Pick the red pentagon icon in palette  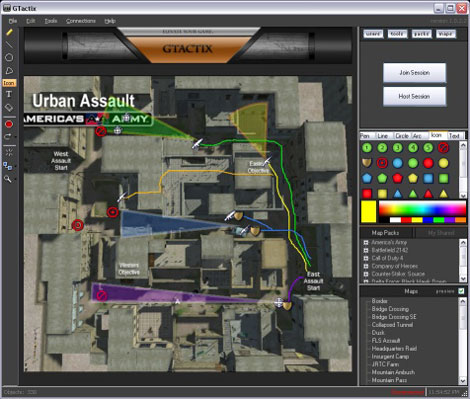tap(397, 178)
